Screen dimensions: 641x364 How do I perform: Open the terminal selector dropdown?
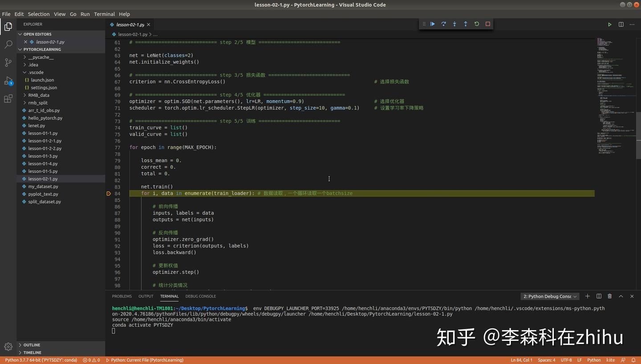550,296
